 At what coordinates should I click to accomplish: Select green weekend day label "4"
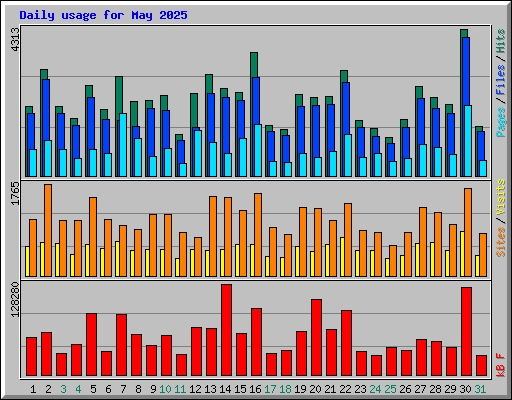click(78, 389)
